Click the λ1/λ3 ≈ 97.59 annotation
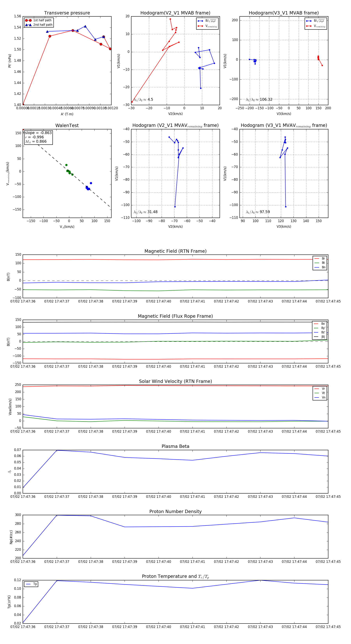351x644 pixels. coord(258,212)
